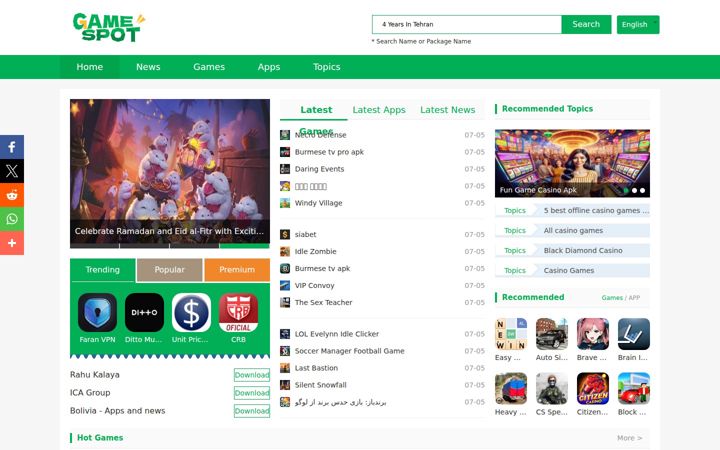Open the Easy word game icon

point(511,334)
